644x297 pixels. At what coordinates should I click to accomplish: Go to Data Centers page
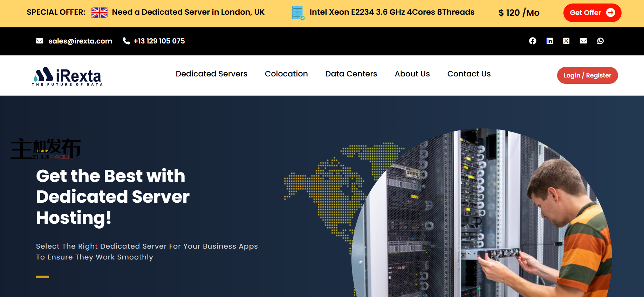pos(351,74)
